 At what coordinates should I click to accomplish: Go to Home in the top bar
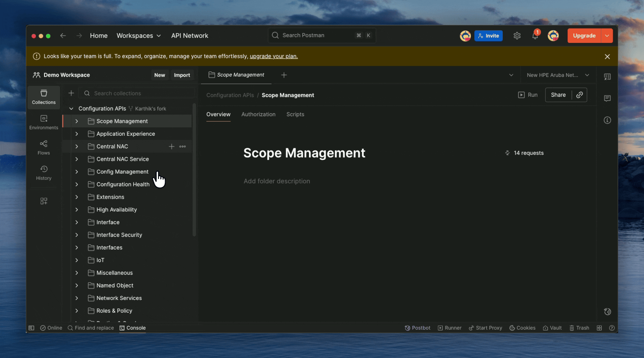click(x=99, y=36)
